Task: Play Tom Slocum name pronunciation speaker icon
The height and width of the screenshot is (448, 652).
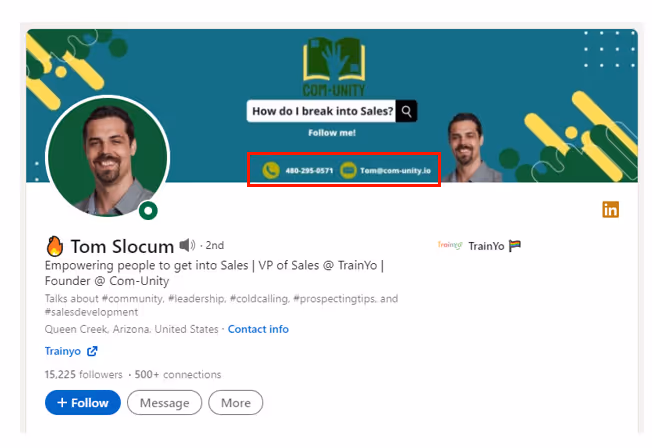Action: [187, 245]
